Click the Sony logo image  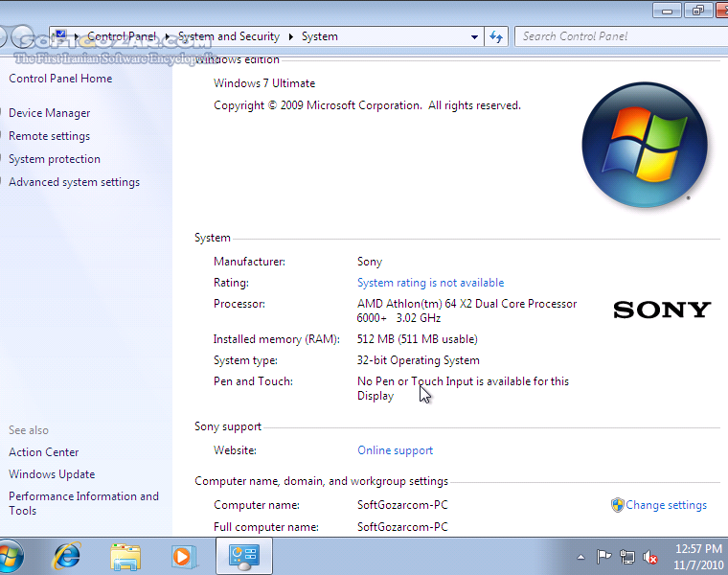click(x=662, y=310)
